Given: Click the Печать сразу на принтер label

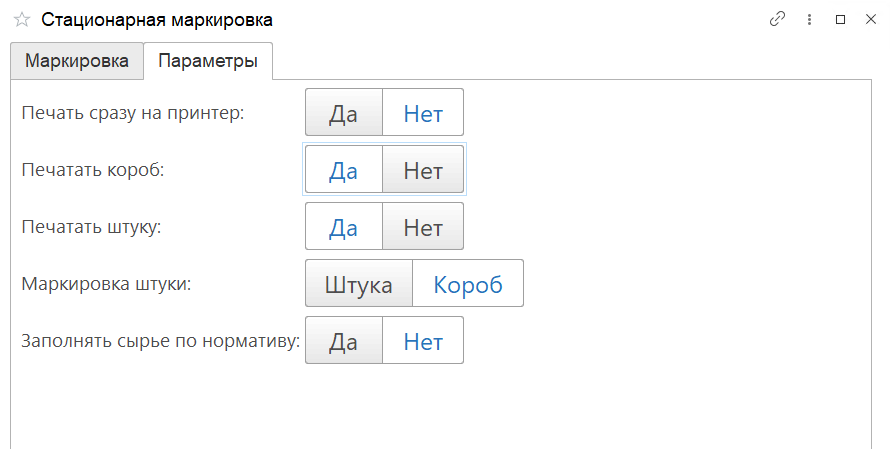Looking at the screenshot, I should [x=133, y=113].
